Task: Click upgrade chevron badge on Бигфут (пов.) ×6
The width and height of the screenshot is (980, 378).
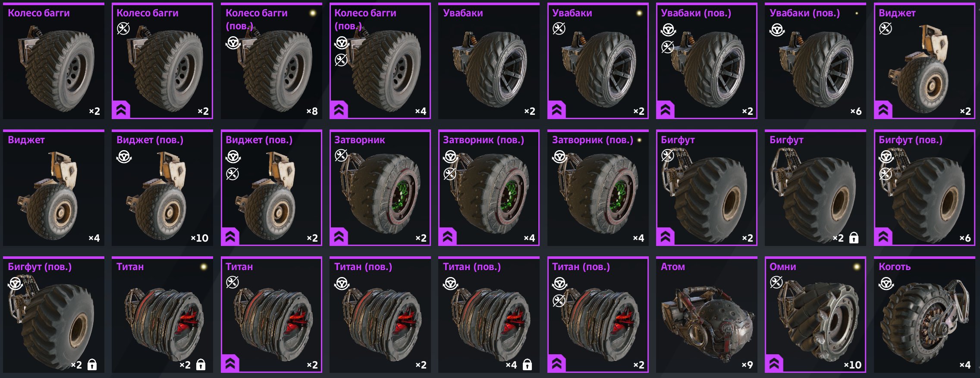Action: [x=883, y=236]
